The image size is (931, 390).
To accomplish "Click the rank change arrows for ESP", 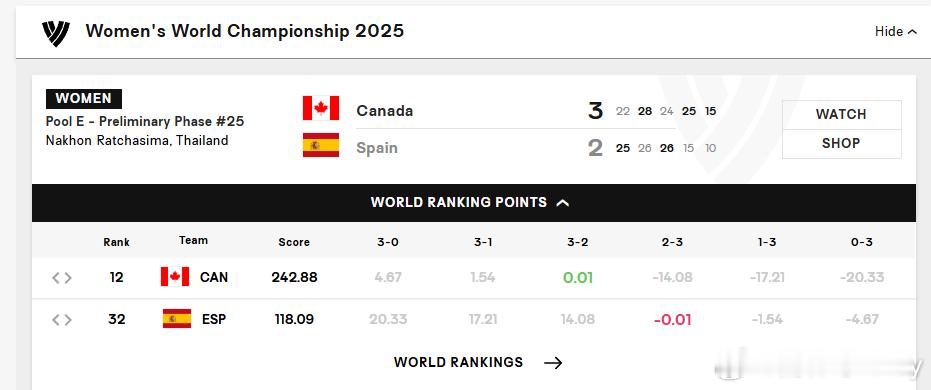I will [x=62, y=319].
